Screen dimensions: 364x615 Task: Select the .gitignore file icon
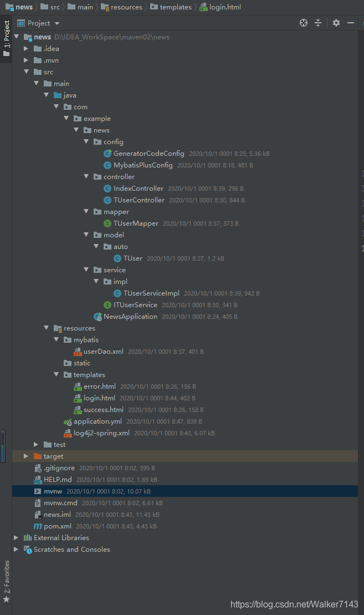38,468
